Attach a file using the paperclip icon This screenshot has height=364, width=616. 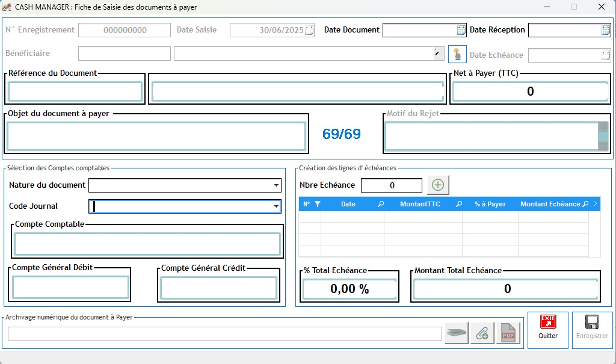pyautogui.click(x=482, y=333)
